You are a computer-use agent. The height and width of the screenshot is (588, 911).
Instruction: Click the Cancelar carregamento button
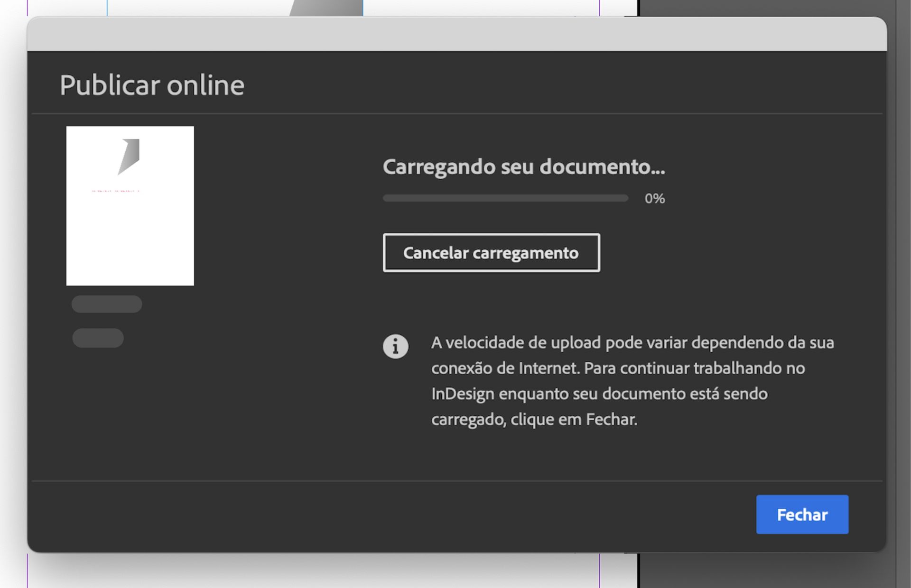point(491,253)
